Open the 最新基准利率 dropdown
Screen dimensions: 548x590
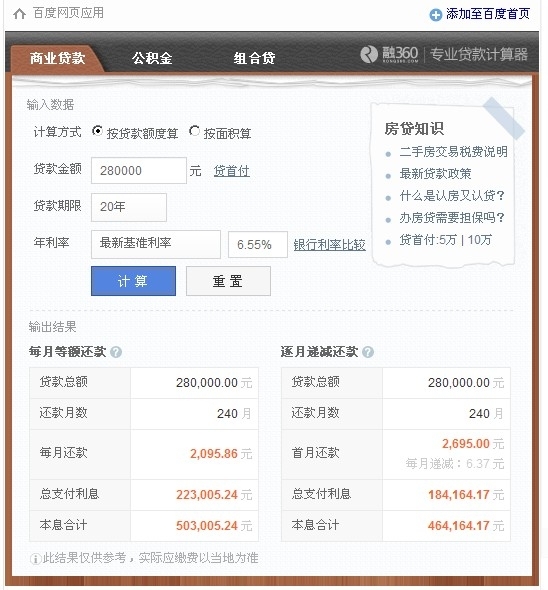click(156, 244)
